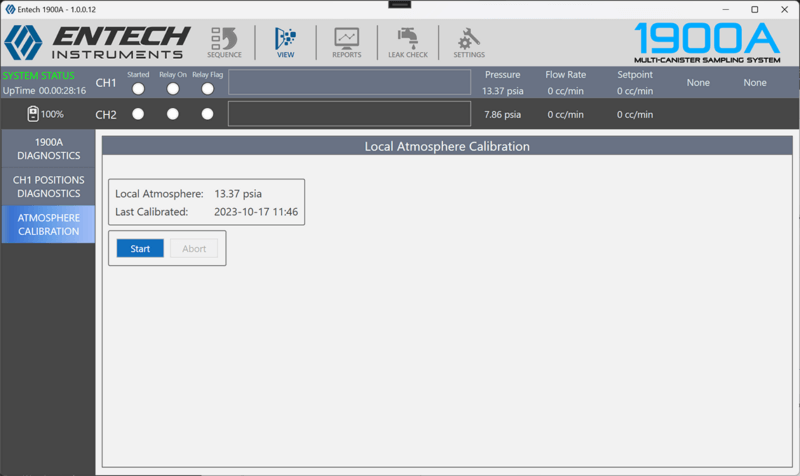800x476 pixels.
Task: Click the CH2 status message field
Action: (x=349, y=114)
